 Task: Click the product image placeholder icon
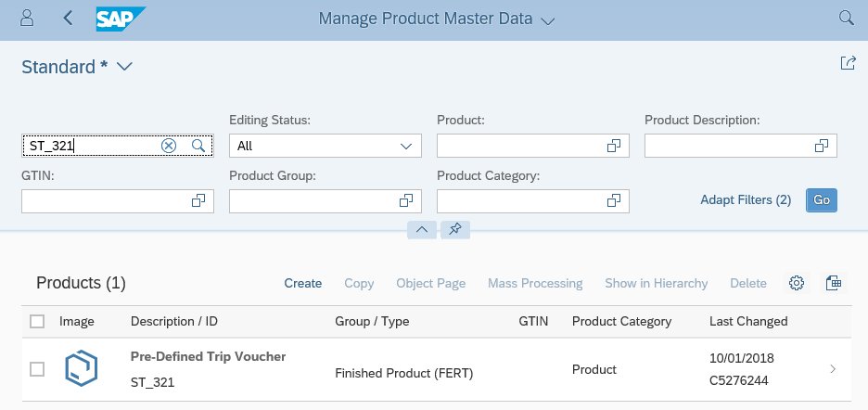click(81, 368)
